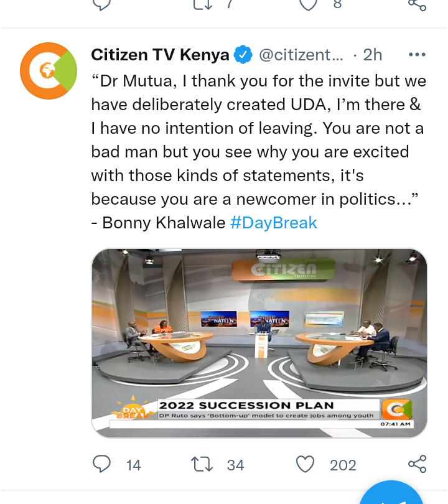Open the @citizent... handle link
This screenshot has width=448, height=504.
coord(301,55)
